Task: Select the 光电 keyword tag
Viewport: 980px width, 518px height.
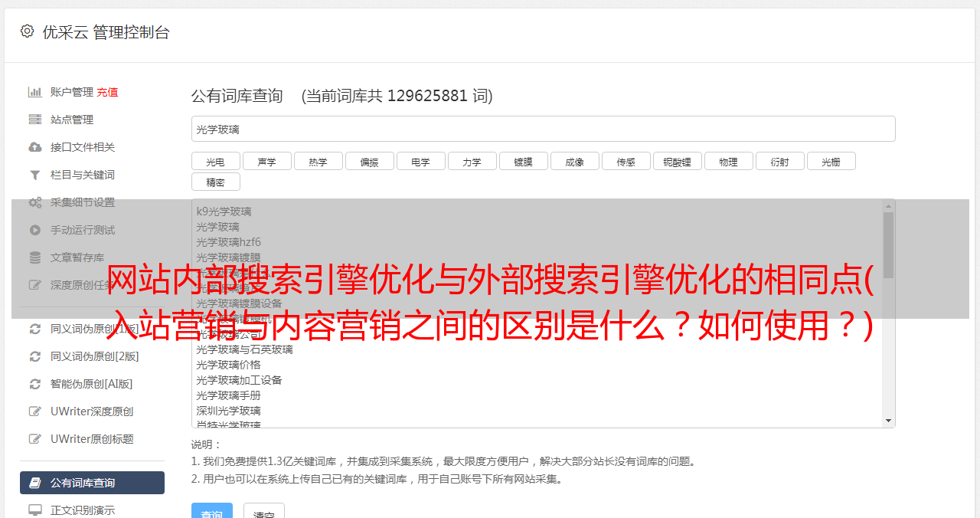Action: click(215, 161)
